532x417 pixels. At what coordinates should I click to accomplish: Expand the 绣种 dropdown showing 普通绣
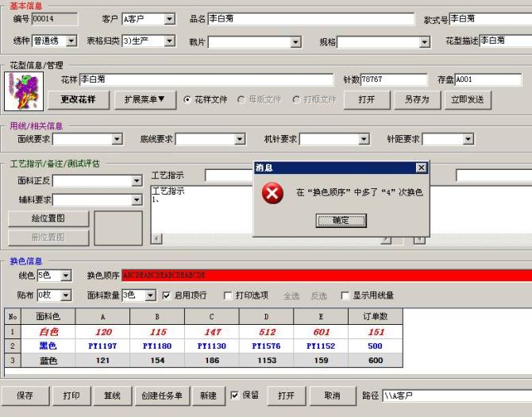coord(71,41)
